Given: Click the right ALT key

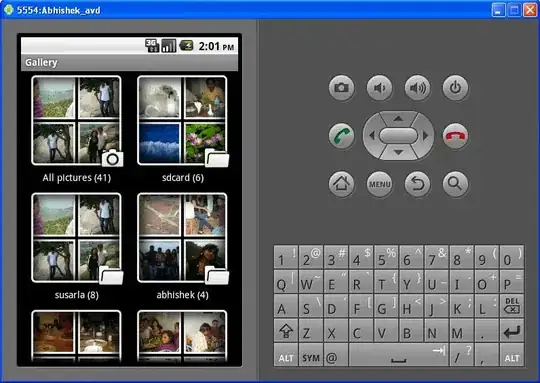Looking at the screenshot, I should point(512,355).
